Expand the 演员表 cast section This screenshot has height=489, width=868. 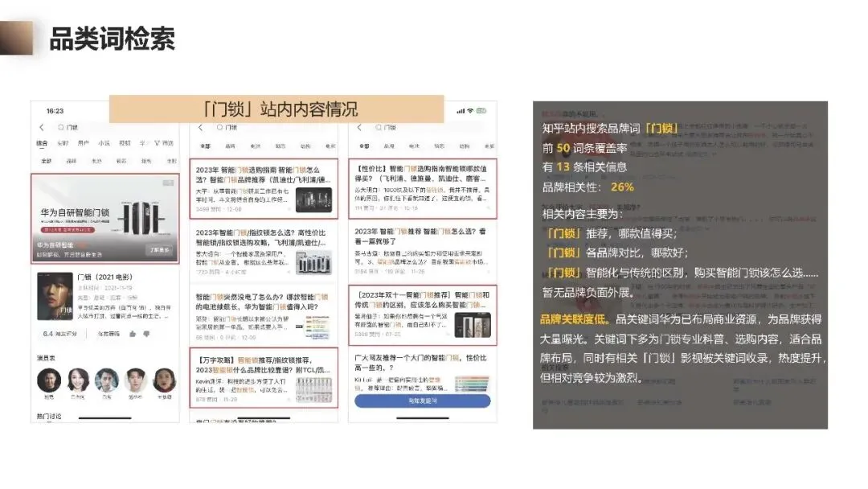click(47, 356)
